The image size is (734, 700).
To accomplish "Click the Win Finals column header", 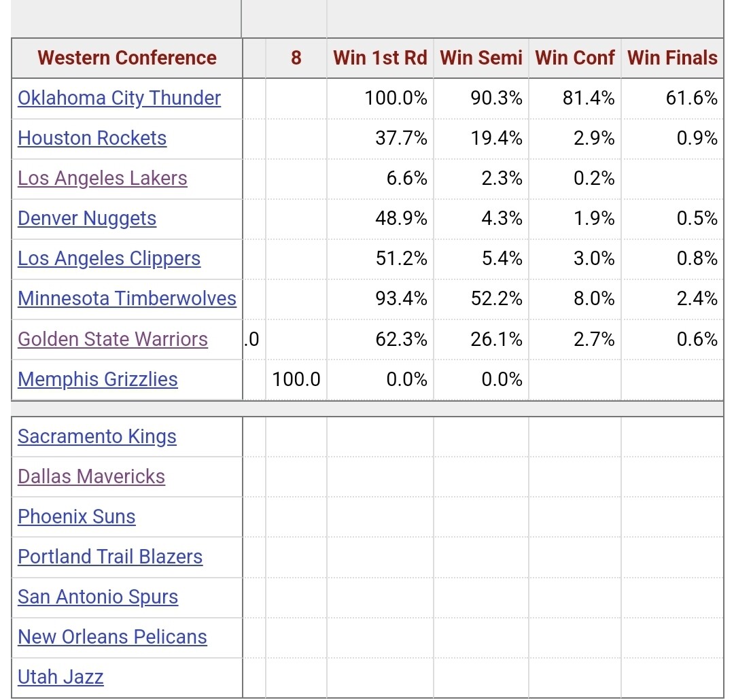I will click(x=672, y=58).
